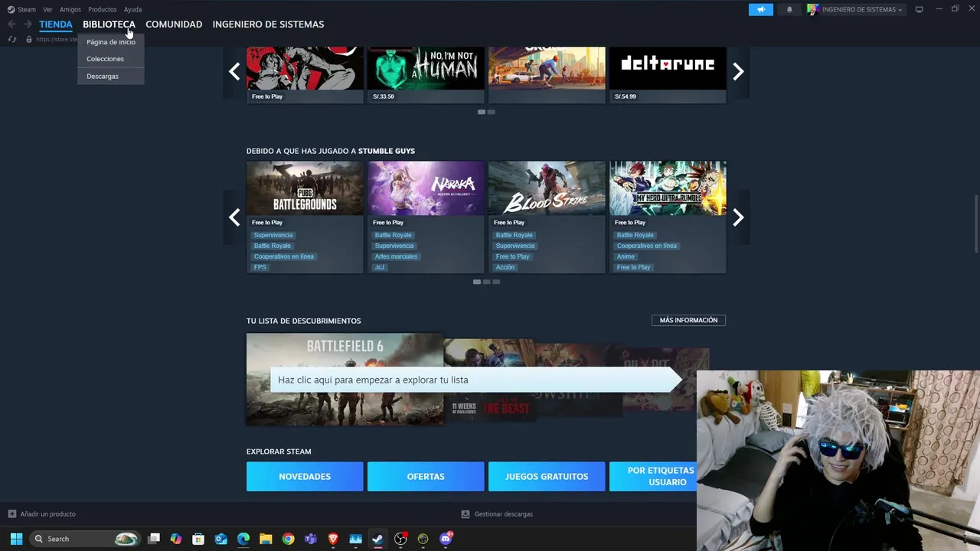Click the page vertical scrollbar
This screenshot has height=551, width=980.
coord(975,223)
